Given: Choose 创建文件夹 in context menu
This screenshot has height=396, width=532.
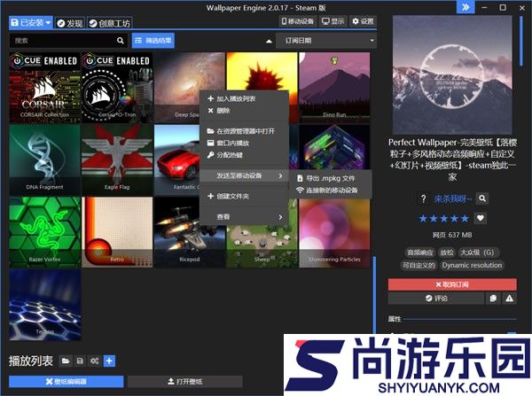Looking at the screenshot, I should click(x=244, y=196).
